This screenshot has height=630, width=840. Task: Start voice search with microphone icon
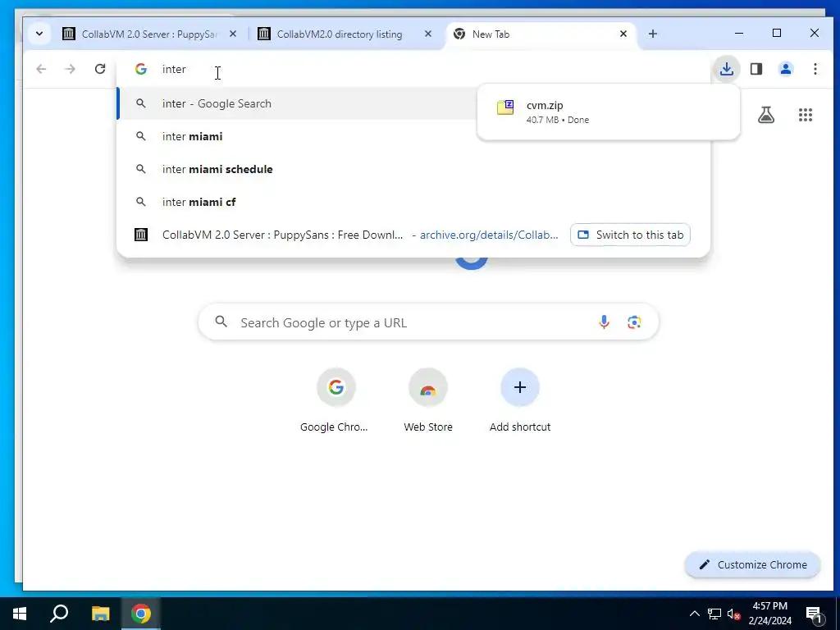[604, 322]
